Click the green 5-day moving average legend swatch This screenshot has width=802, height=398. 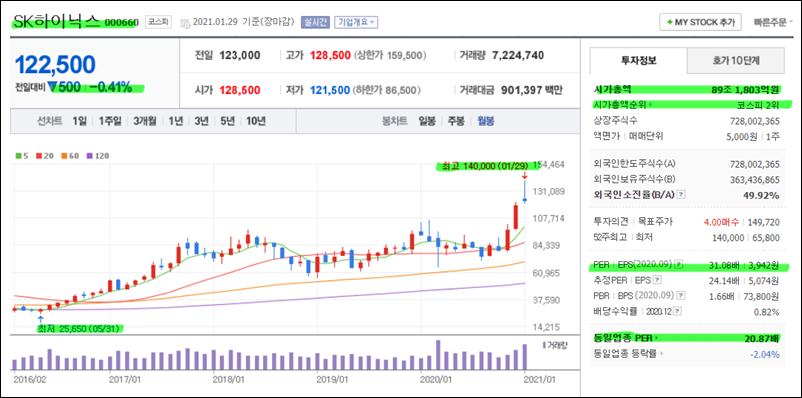coord(19,156)
